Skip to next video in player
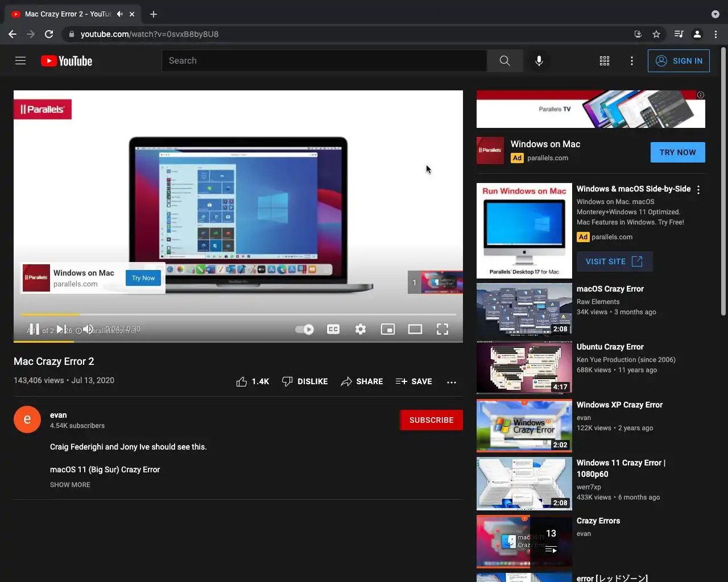 point(61,329)
